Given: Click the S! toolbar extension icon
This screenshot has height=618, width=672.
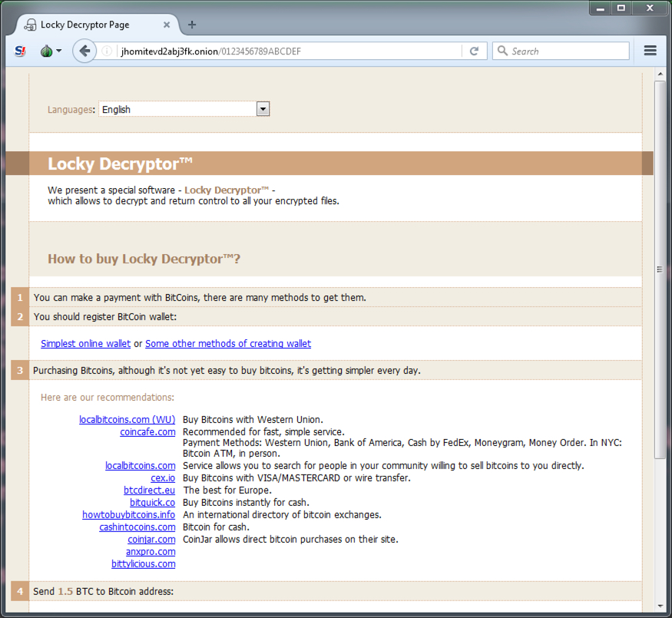Looking at the screenshot, I should pos(20,51).
